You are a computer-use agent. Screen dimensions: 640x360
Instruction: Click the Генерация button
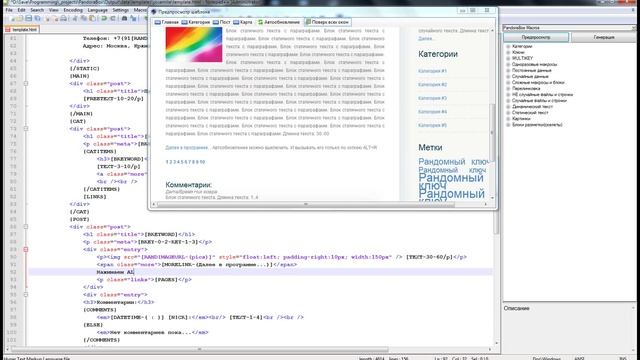pyautogui.click(x=604, y=37)
